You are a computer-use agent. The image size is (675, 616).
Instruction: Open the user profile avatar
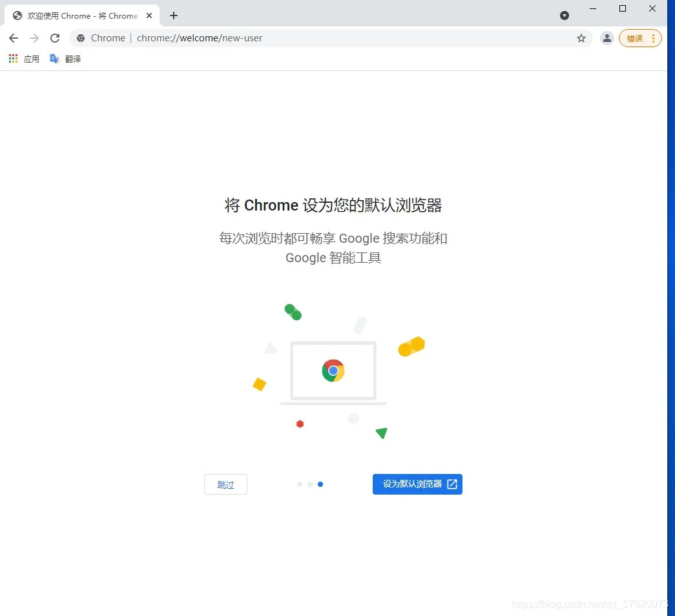tap(607, 38)
